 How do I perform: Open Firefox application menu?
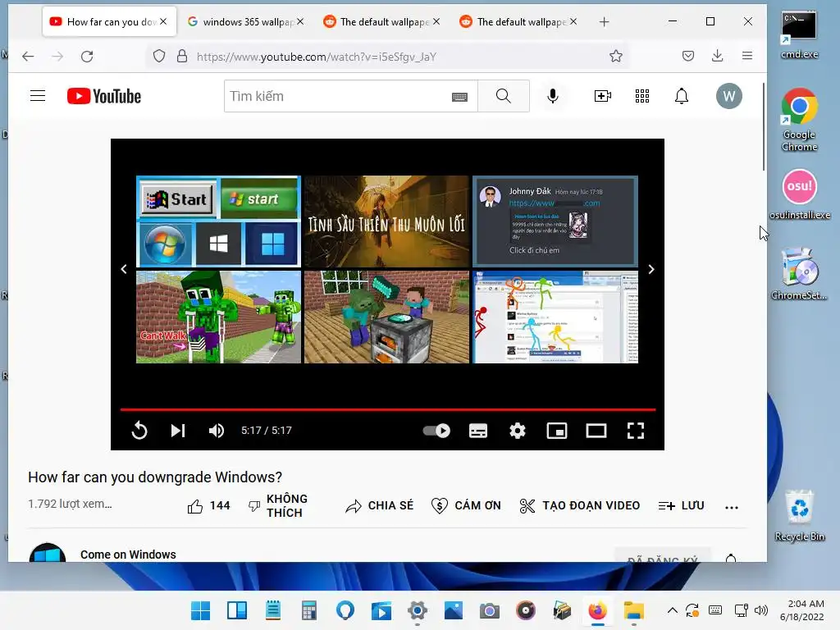(747, 56)
